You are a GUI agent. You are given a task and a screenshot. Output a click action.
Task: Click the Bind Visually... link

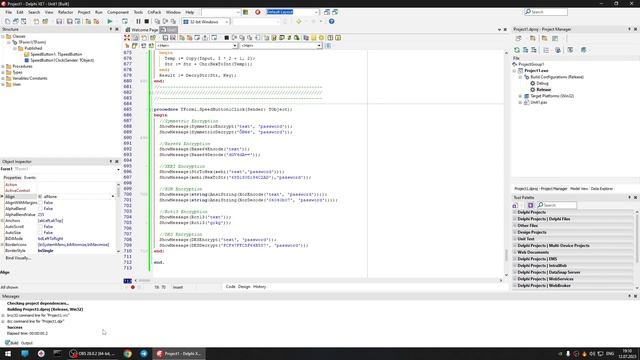(x=18, y=258)
